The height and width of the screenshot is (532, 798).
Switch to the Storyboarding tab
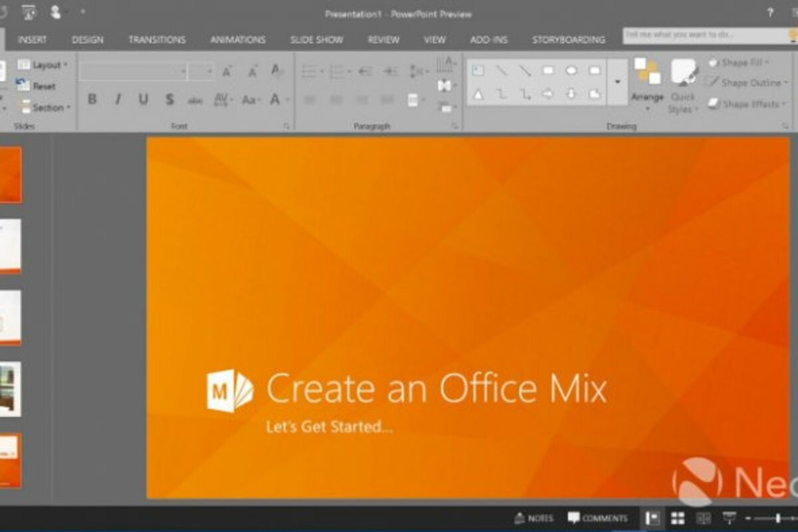(x=569, y=40)
